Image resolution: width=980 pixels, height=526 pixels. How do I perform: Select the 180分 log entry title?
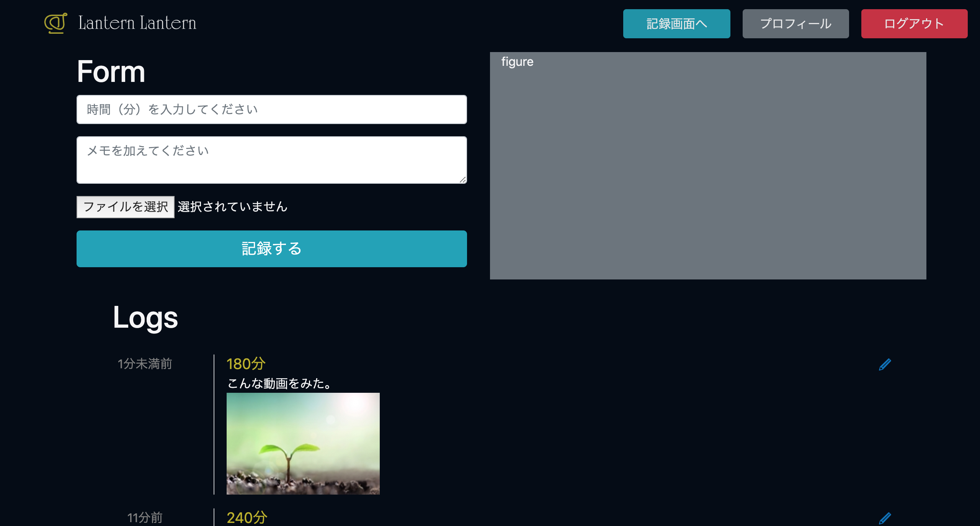point(246,364)
